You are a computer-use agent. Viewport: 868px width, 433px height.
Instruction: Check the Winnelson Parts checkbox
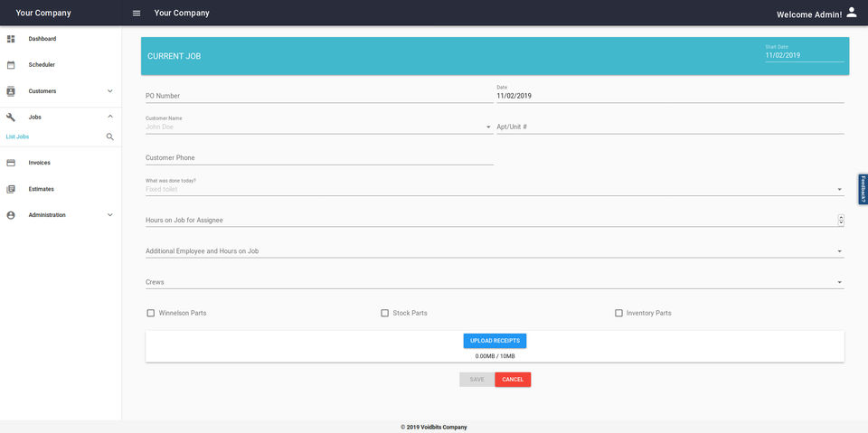coord(151,314)
